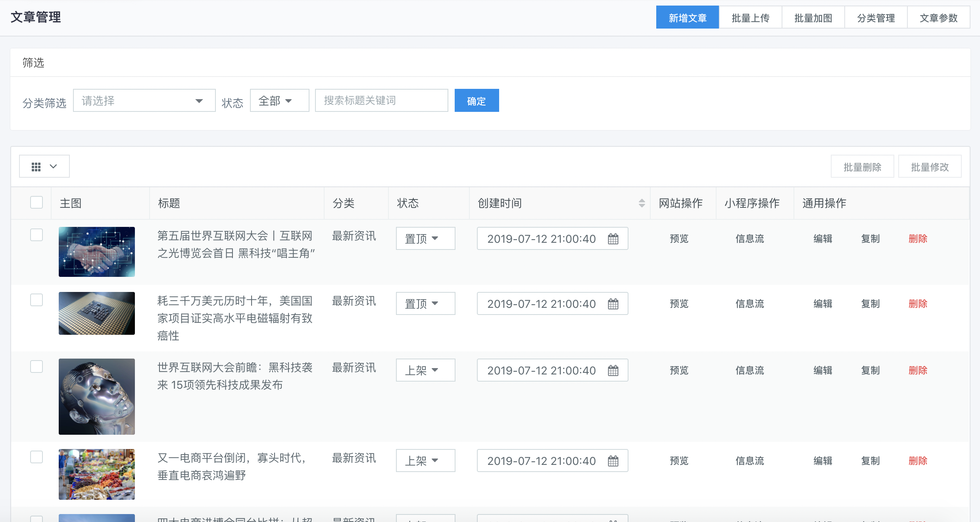Check the box for 又一电商平台倒闭 article
980x522 pixels.
[37, 457]
